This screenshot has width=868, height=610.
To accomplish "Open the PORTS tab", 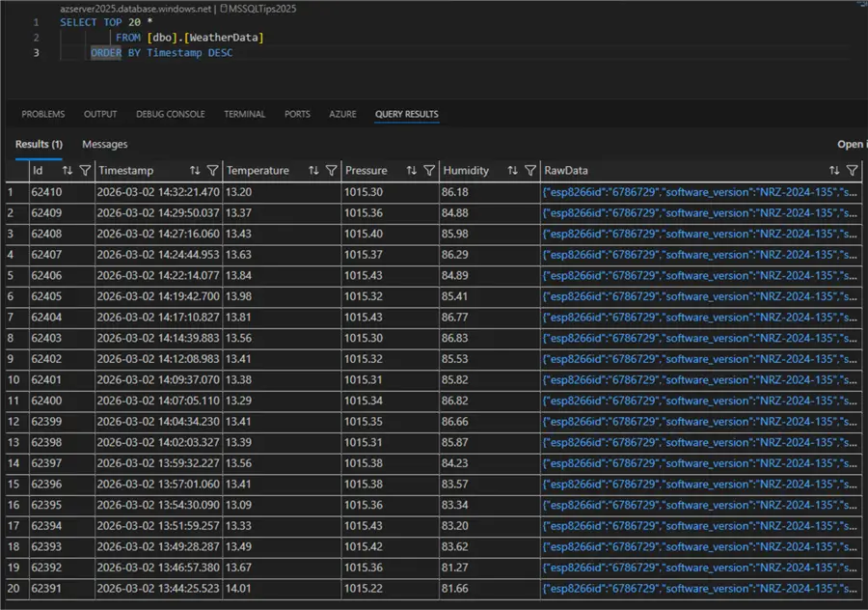I will click(x=297, y=114).
